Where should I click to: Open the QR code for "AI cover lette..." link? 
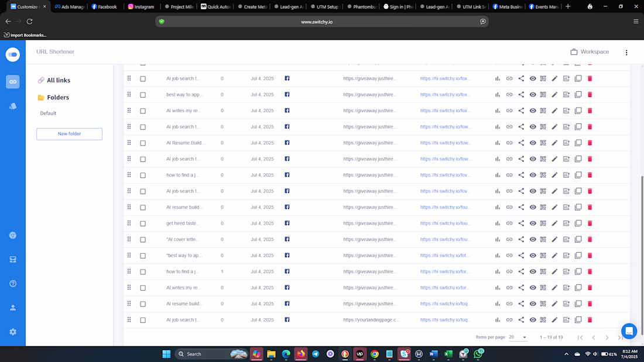[x=543, y=239]
